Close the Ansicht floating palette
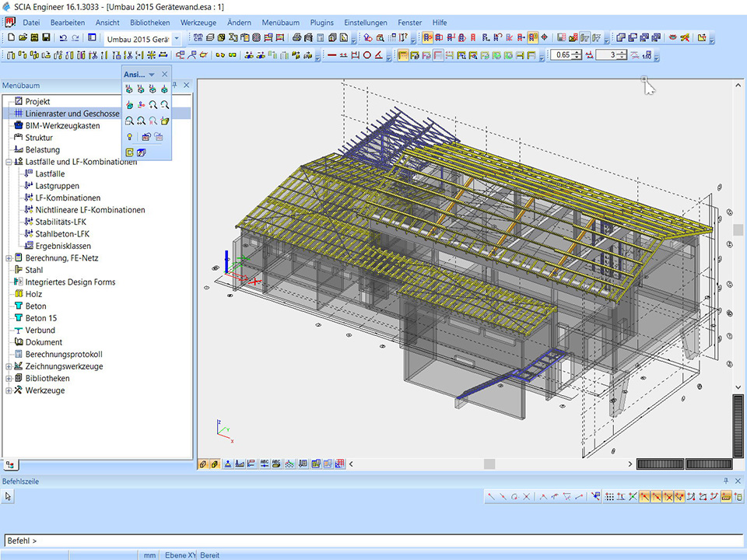Viewport: 747px width, 560px height. point(164,75)
